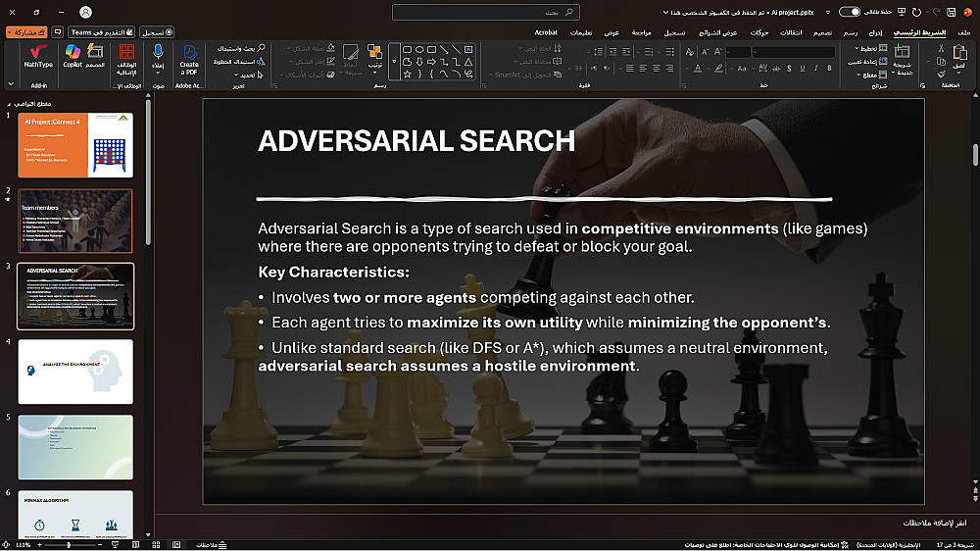Open the MathType add-in
Screen dimensions: 980x551
[x=37, y=56]
